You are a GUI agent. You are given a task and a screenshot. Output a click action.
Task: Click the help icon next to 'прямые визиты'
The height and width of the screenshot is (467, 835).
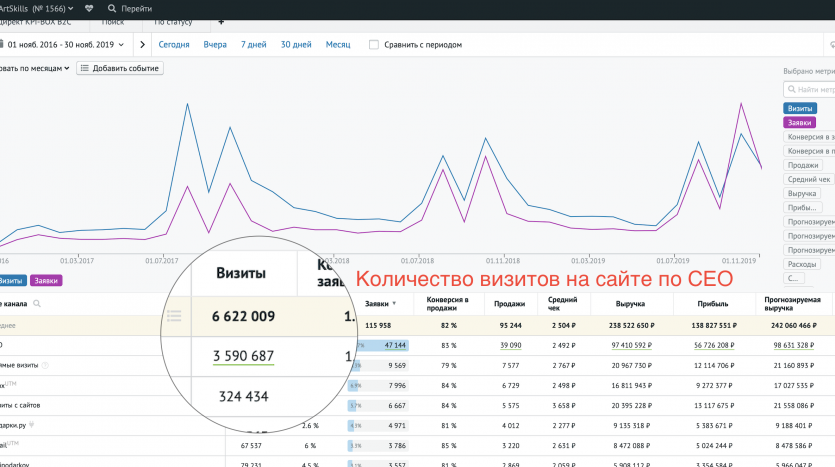coord(46,365)
